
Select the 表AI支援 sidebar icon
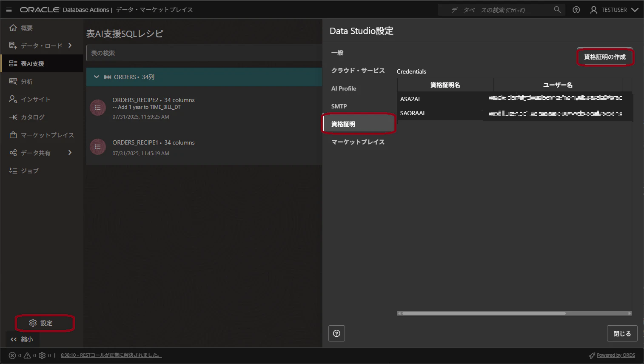(x=13, y=63)
